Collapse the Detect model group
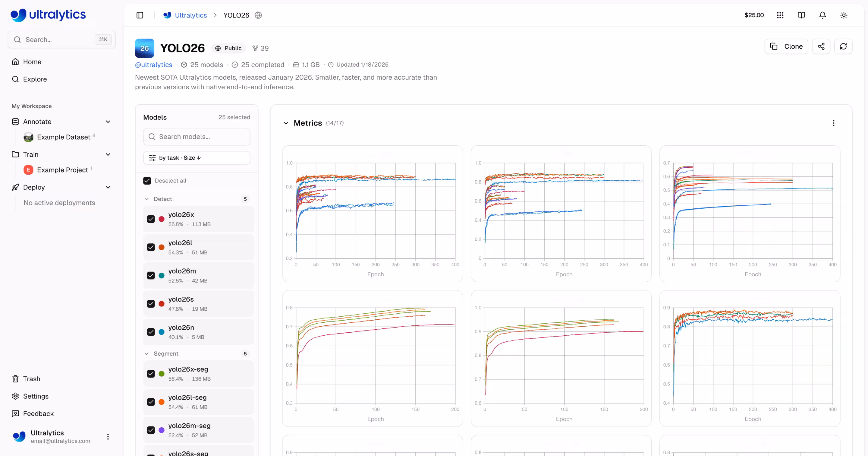 pyautogui.click(x=146, y=199)
